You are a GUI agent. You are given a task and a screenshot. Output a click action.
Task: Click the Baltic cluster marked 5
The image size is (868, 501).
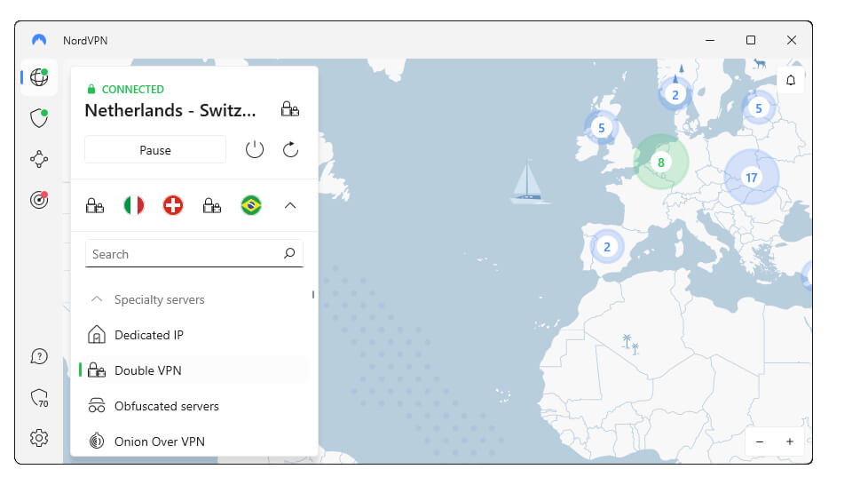[759, 108]
